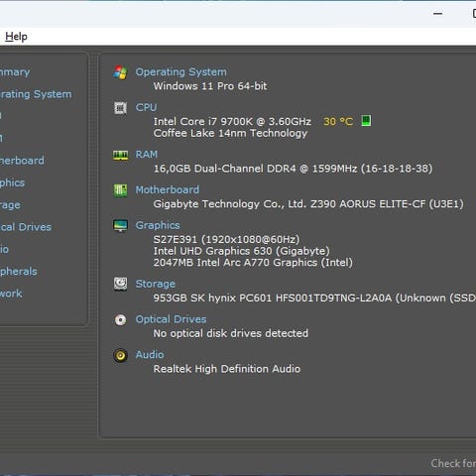Click the Motherboard circuit icon
The image size is (476, 476).
pyautogui.click(x=120, y=190)
